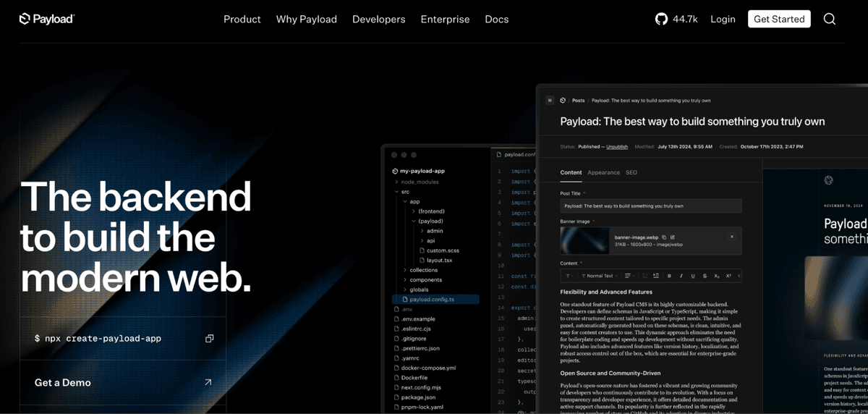Remove banner image with the X icon

pos(732,237)
